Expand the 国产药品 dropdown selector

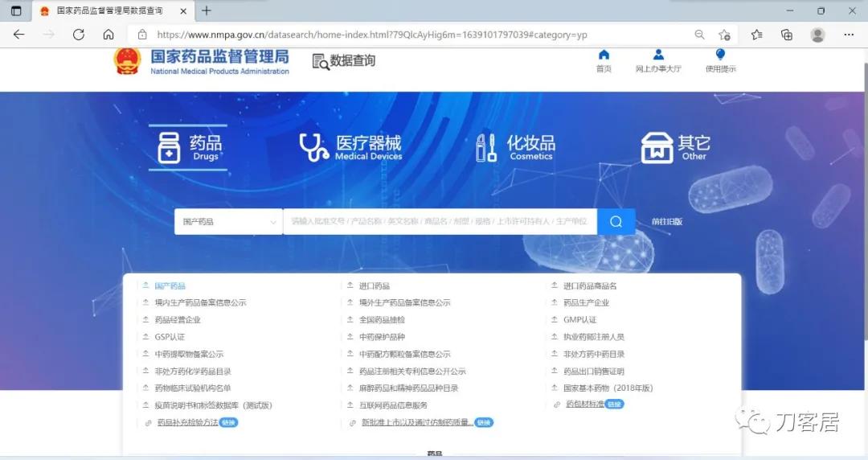pyautogui.click(x=228, y=222)
